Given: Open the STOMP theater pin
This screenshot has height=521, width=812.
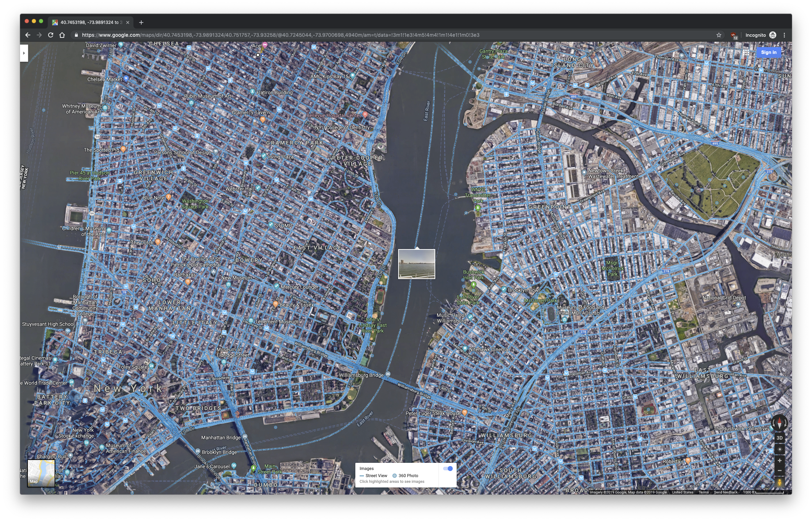Looking at the screenshot, I should point(271,225).
